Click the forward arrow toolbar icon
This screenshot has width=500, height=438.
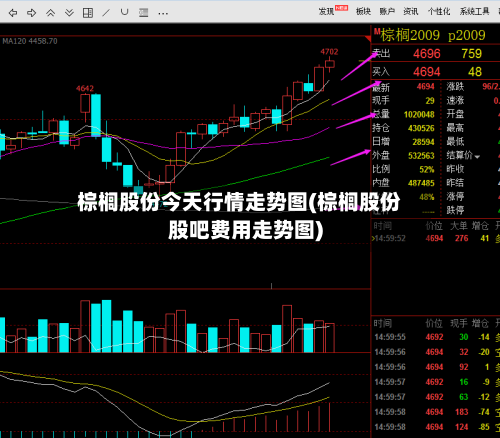coord(32,13)
